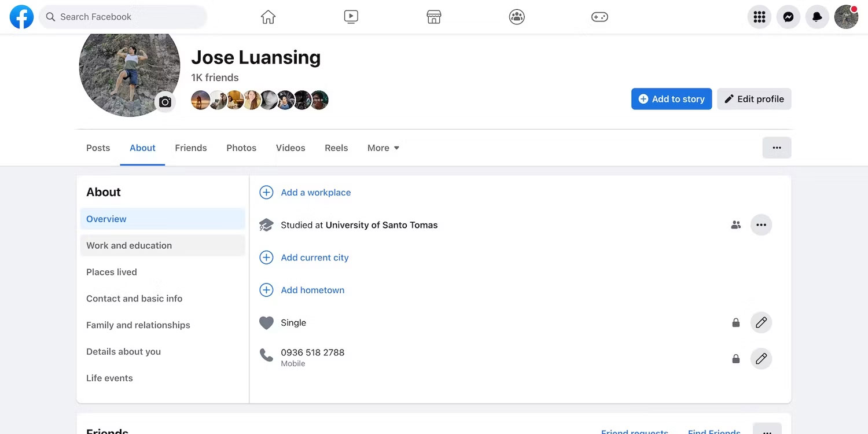Click the Add a workplace link
Image resolution: width=868 pixels, height=434 pixels.
315,193
